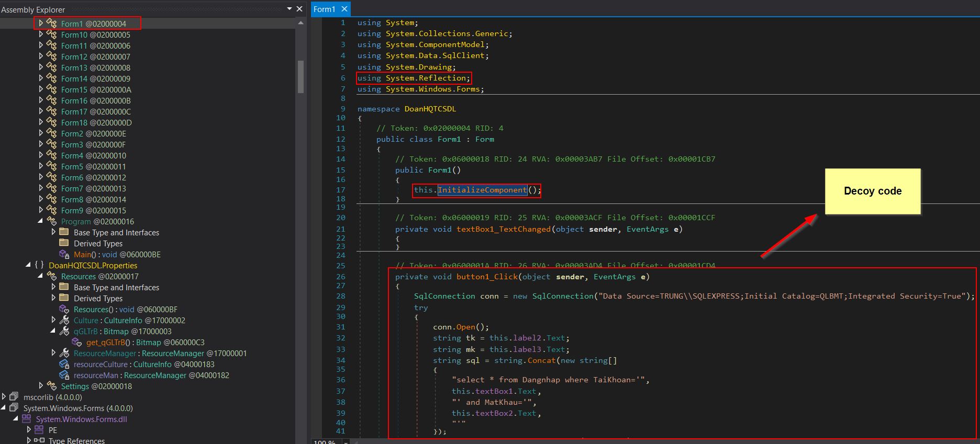Image resolution: width=980 pixels, height=444 pixels.
Task: Expand the ResourceManager property node
Action: tap(53, 353)
